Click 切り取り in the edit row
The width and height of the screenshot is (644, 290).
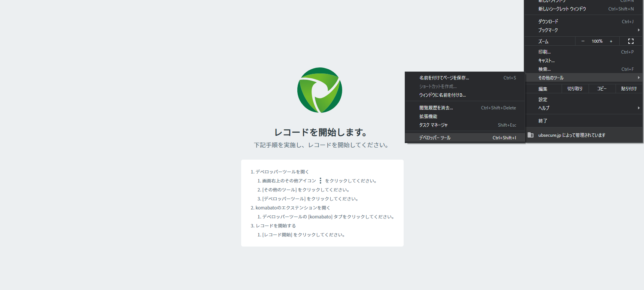click(575, 89)
